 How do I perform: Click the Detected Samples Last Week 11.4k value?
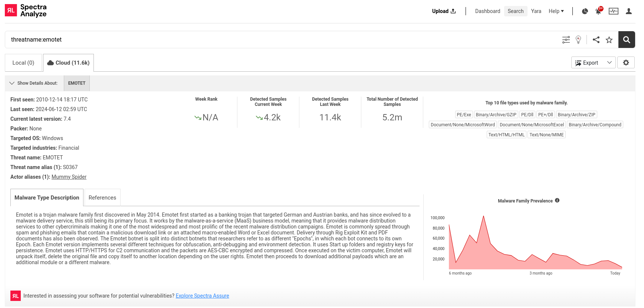(x=330, y=117)
